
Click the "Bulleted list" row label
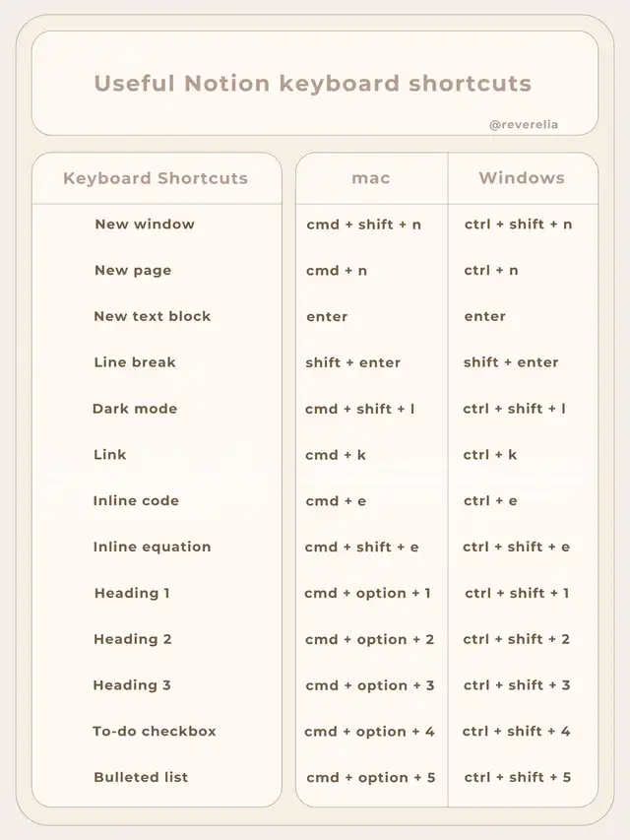pos(141,777)
